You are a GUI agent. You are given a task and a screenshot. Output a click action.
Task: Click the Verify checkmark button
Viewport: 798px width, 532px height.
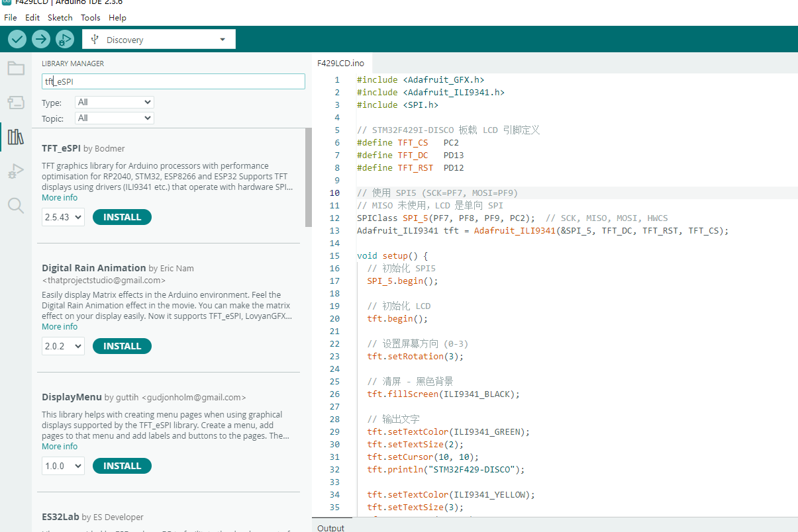(17, 40)
